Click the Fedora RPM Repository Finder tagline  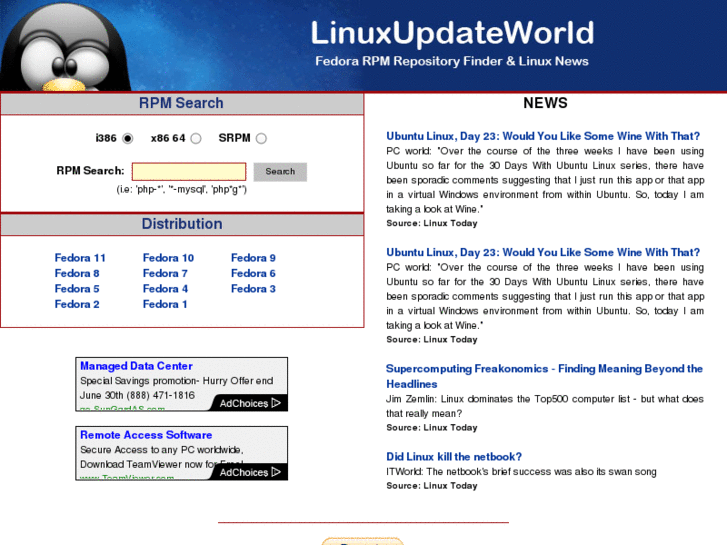coord(452,61)
